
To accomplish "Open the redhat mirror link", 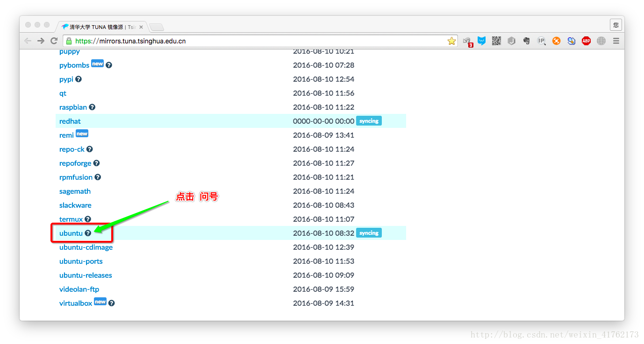I will point(70,121).
